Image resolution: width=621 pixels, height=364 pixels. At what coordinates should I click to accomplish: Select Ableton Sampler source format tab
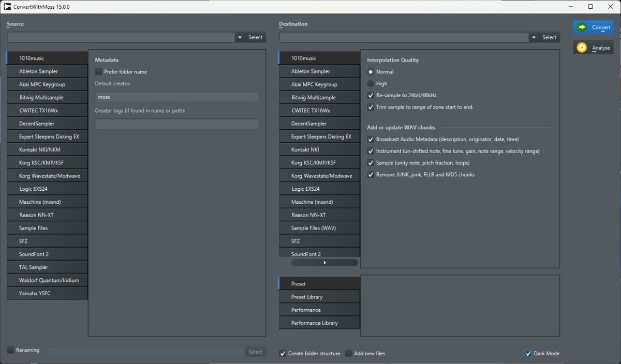[48, 71]
